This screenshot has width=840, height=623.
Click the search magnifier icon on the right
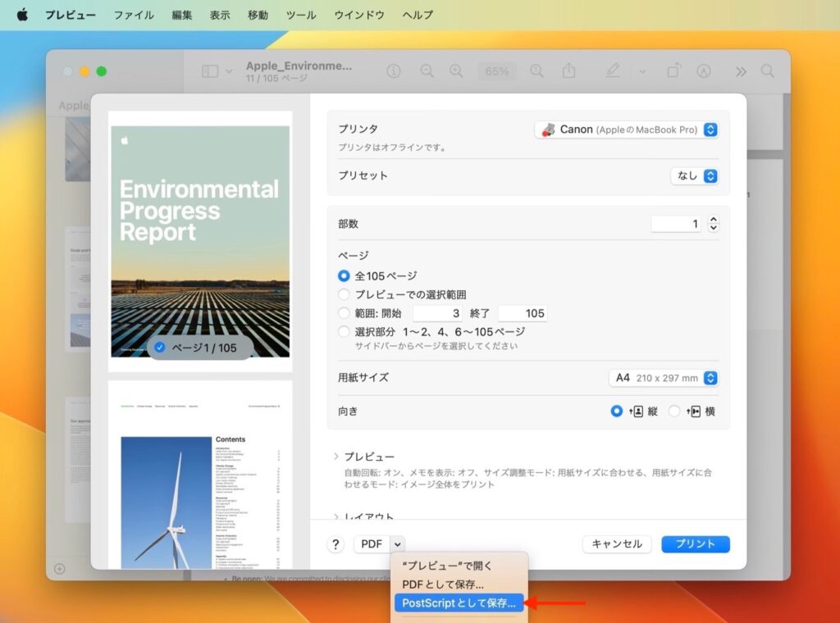pyautogui.click(x=766, y=70)
